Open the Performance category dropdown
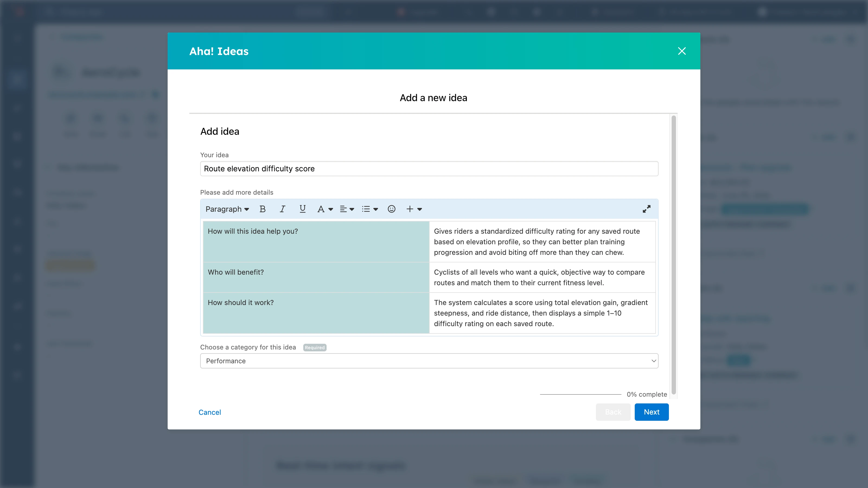The image size is (868, 488). point(429,361)
